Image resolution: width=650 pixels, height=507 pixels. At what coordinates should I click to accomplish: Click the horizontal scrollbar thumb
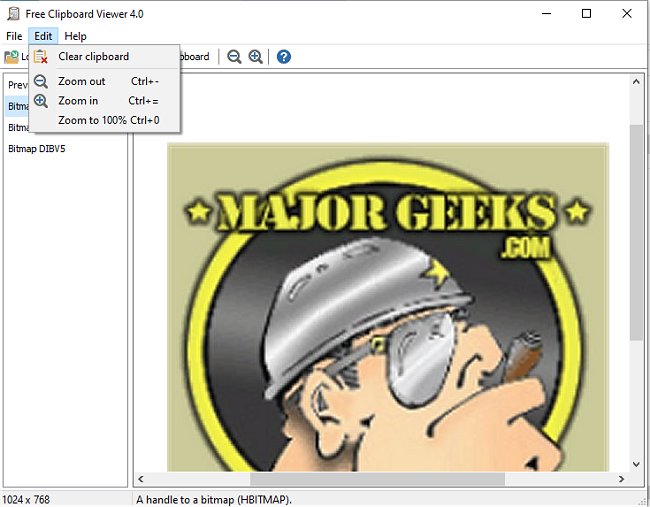377,479
